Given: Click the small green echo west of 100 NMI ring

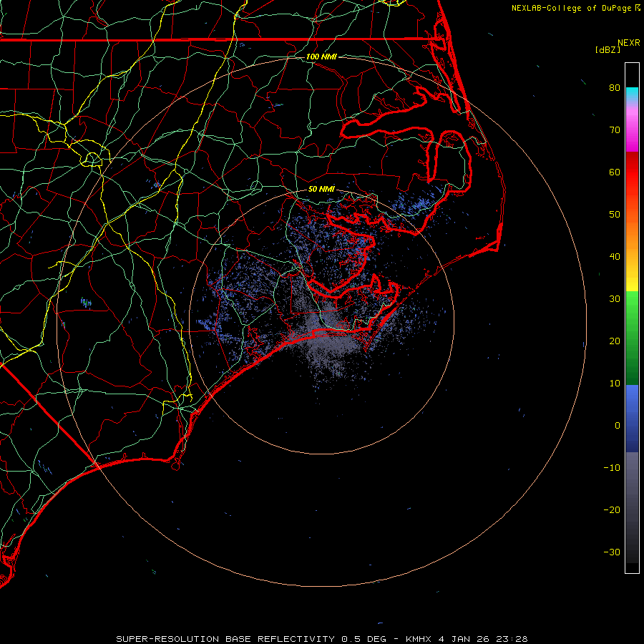Looking at the screenshot, I should coord(86,303).
